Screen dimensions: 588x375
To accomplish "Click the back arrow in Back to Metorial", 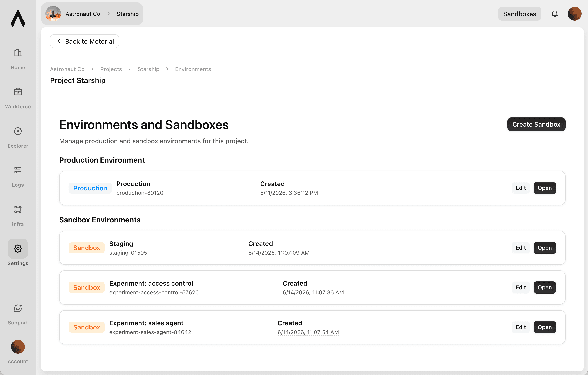I will [59, 41].
